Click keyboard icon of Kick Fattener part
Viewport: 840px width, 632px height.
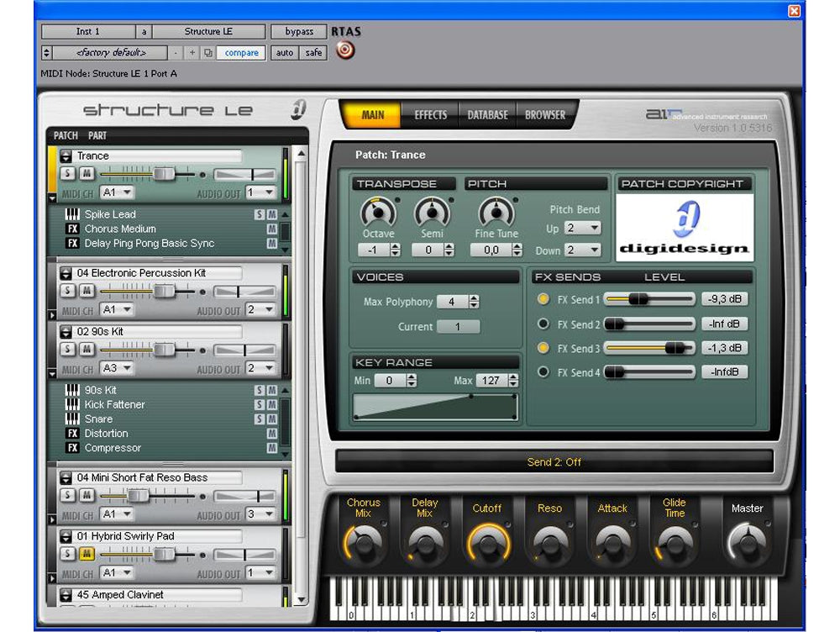[72, 405]
